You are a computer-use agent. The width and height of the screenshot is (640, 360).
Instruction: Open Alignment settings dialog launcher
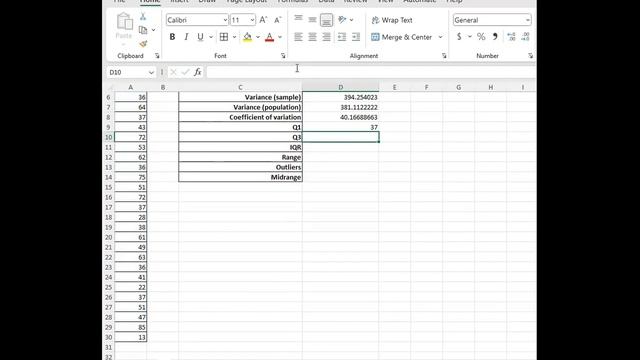444,56
